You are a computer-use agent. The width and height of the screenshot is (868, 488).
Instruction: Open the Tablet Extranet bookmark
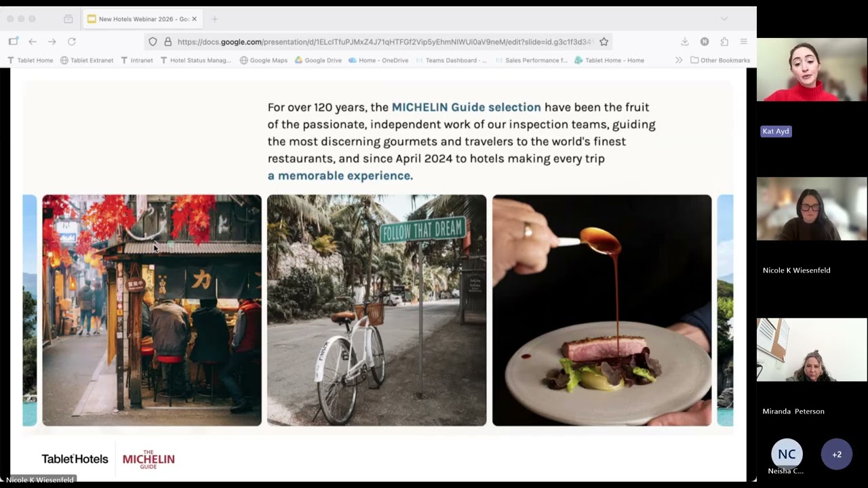pyautogui.click(x=87, y=60)
